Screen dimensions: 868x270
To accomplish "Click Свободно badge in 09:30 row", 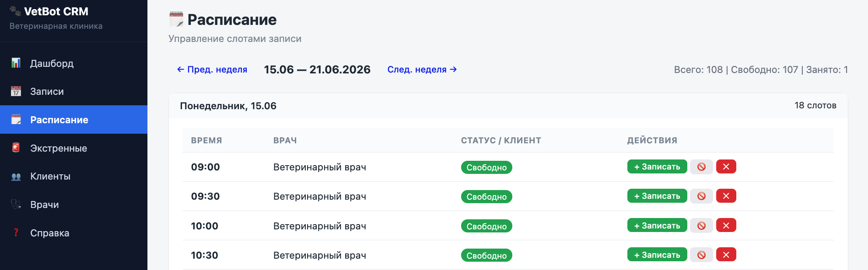I will [x=486, y=197].
